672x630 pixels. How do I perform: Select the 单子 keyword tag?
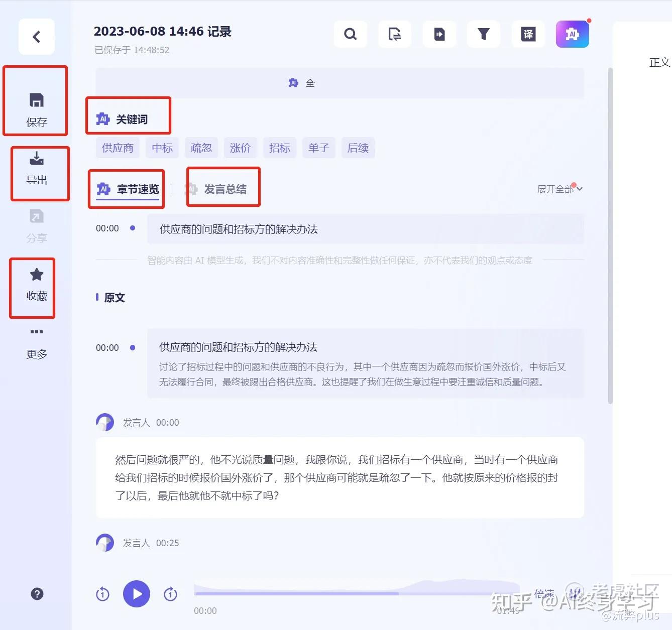click(319, 148)
